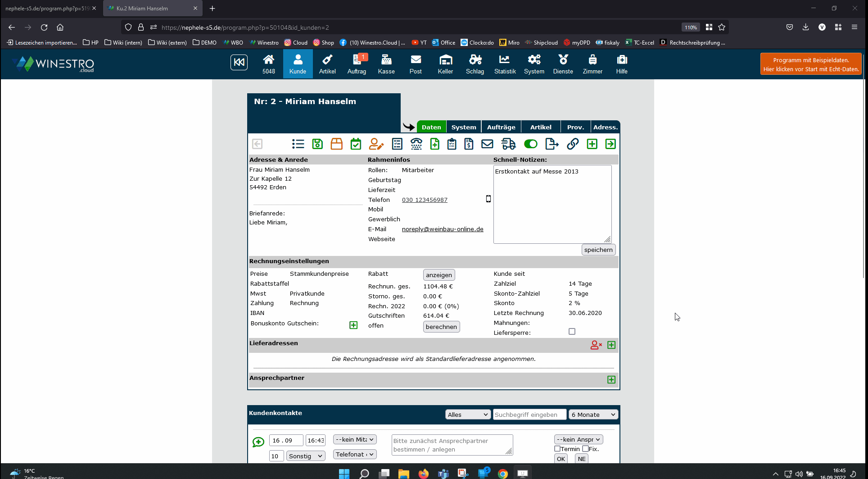Click the green save disk icon
This screenshot has width=868, height=479.
tap(317, 144)
